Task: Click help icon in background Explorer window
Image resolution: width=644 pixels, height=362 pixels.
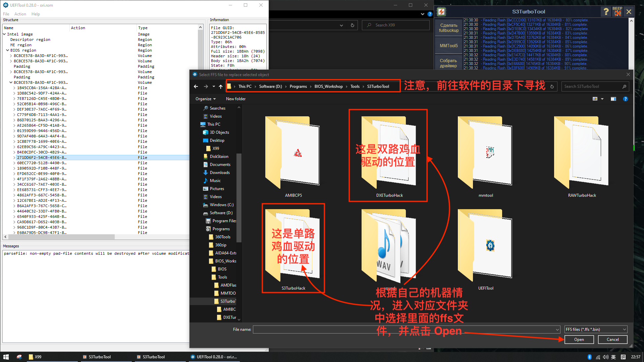Action: pos(430,14)
